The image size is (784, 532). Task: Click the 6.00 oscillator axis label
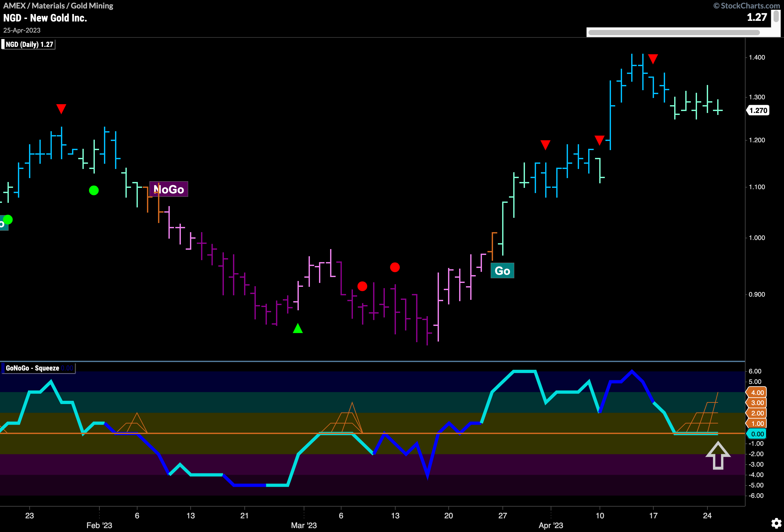(755, 371)
